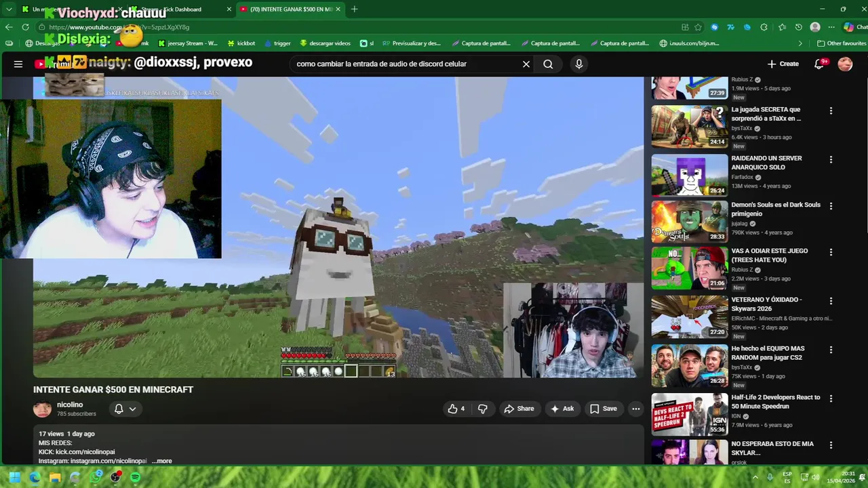Click INTENTE GANAR $500 EN MINECRAFT title

coord(113,390)
